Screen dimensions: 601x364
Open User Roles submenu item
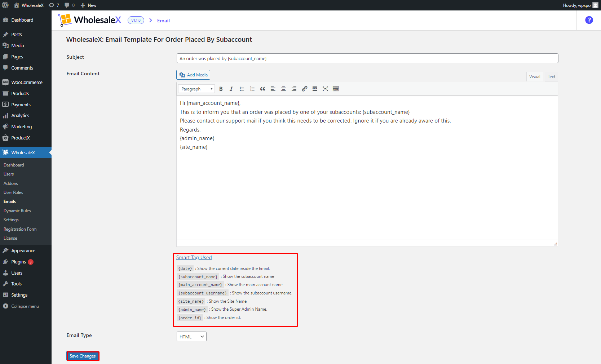(13, 192)
